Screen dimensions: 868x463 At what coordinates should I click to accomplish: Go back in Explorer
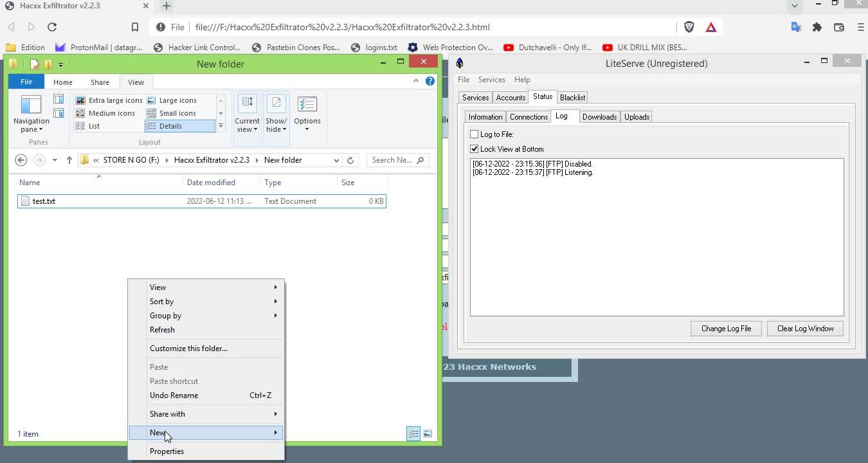21,160
